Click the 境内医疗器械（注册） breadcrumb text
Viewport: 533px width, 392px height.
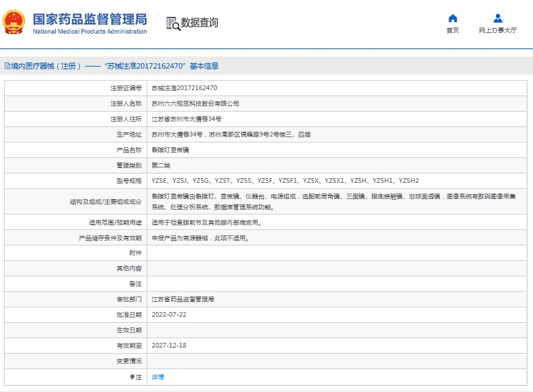(46, 66)
